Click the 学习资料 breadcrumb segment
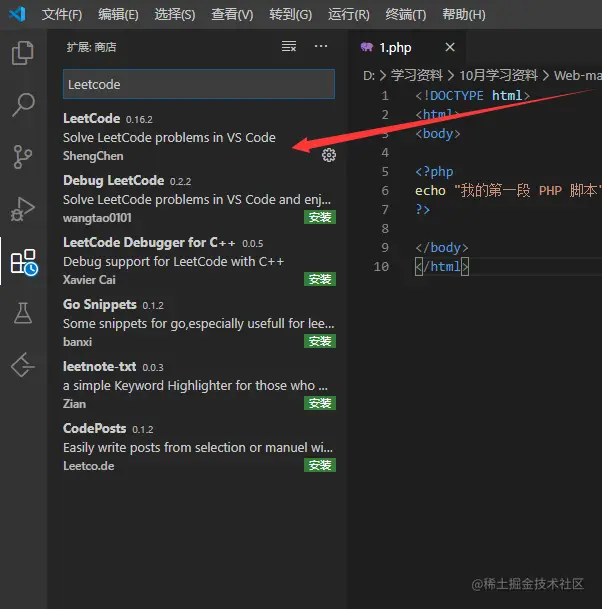The width and height of the screenshot is (602, 609). (416, 75)
